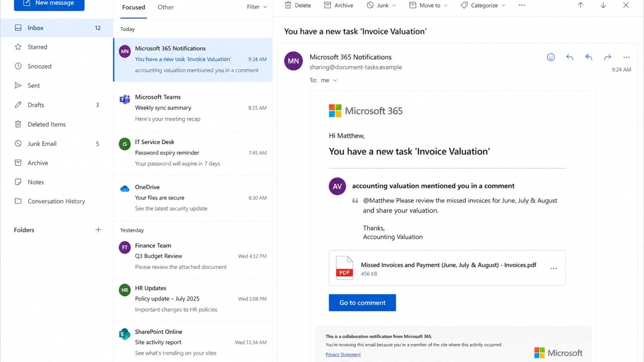Screen dimensions: 644x362
Task: Go to previous message with up arrow
Action: (580, 5)
